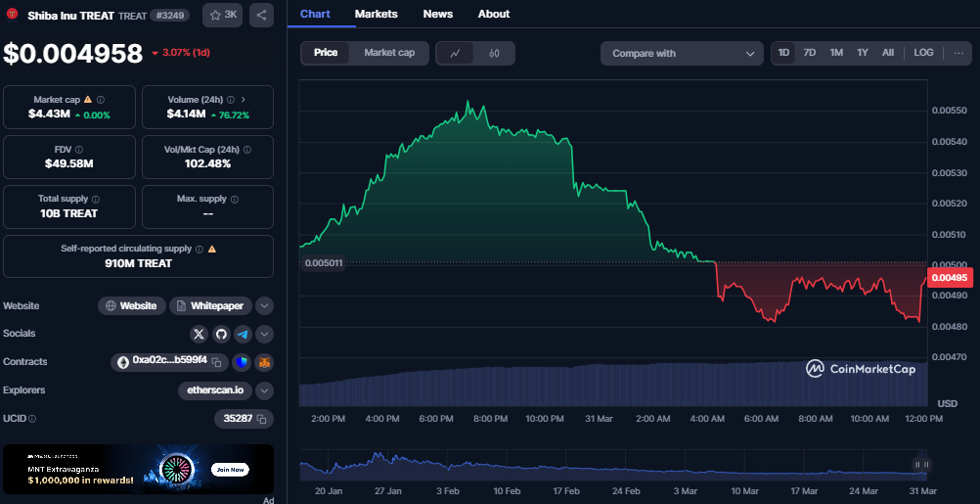Click the 102.48% Vol/Mkt Cap value
980x504 pixels.
pos(207,163)
